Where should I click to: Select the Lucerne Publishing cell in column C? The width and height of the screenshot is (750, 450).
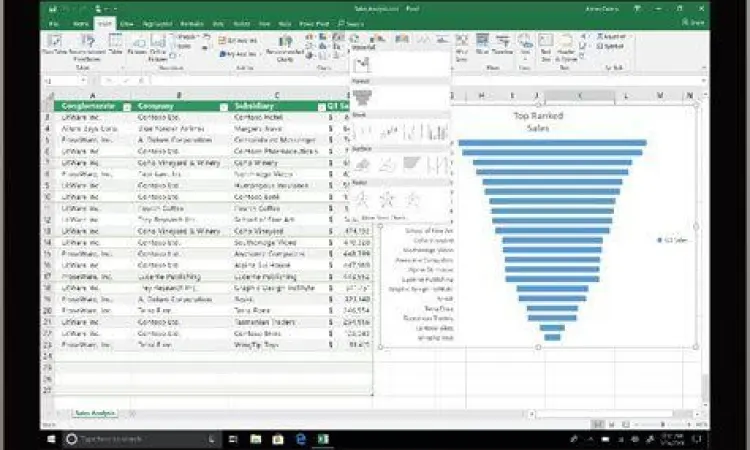click(277, 276)
